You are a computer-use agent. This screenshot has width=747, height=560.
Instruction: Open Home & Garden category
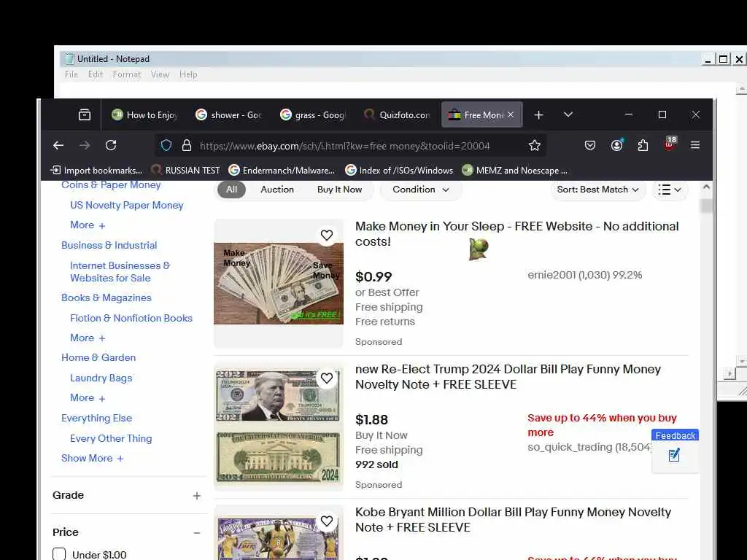[x=98, y=357]
